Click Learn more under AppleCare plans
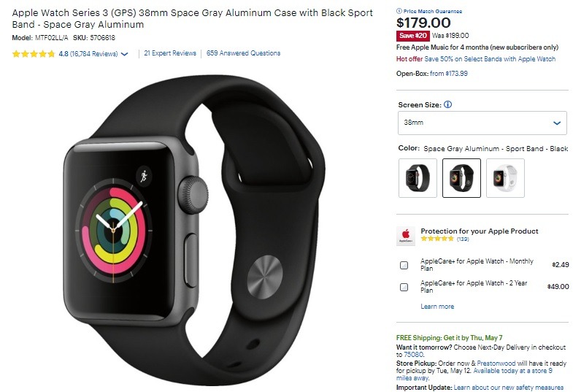573x392 pixels. [437, 307]
